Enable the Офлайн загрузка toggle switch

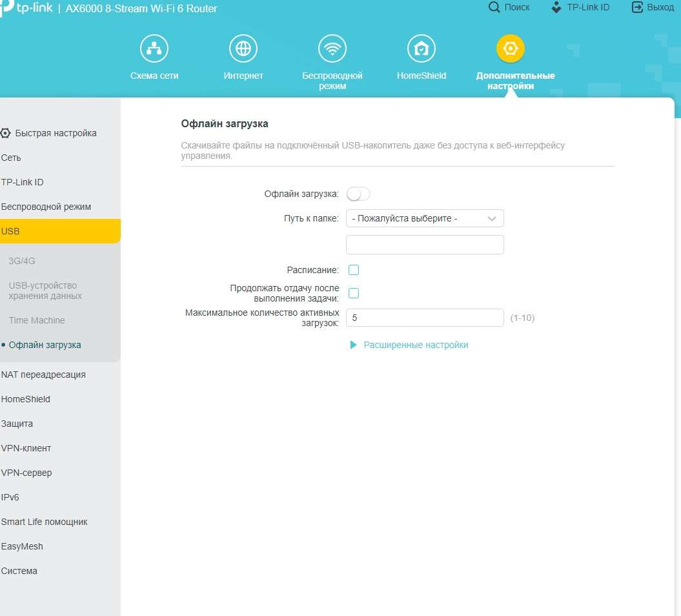[x=358, y=194]
